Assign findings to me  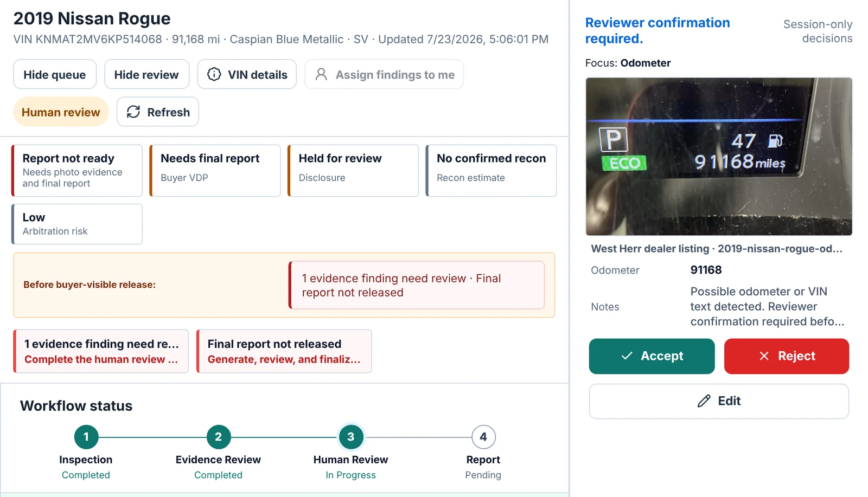click(384, 74)
